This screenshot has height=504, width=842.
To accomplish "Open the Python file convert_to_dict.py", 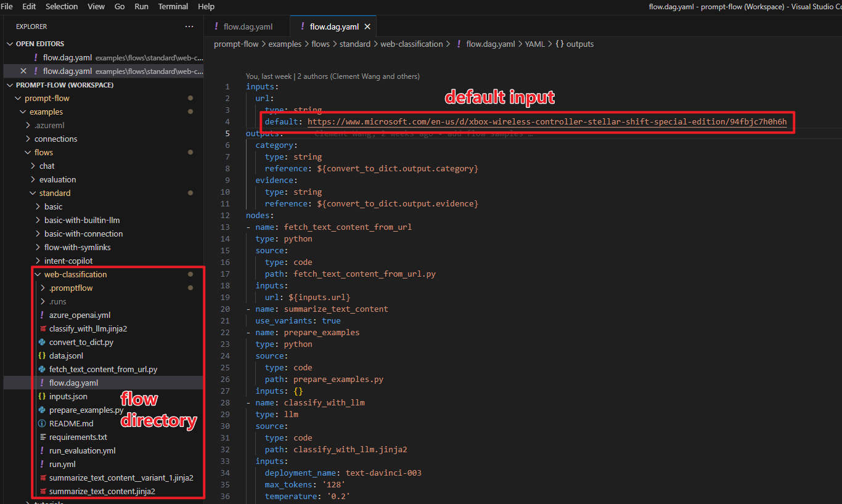I will [x=81, y=342].
